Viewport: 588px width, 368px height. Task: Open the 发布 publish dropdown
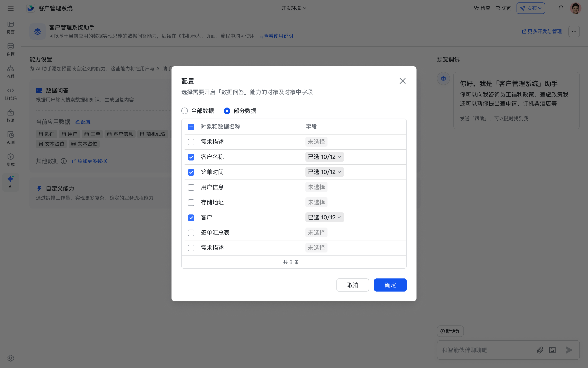pyautogui.click(x=531, y=8)
